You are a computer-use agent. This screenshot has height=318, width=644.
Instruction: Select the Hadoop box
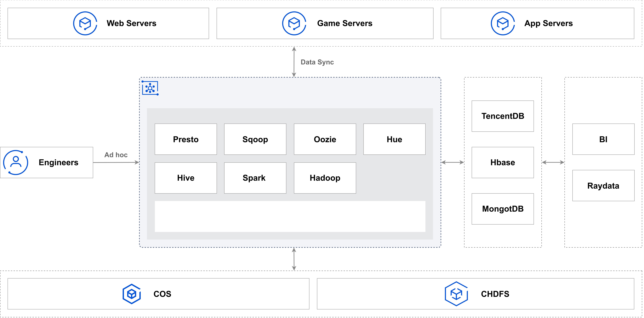pyautogui.click(x=325, y=178)
